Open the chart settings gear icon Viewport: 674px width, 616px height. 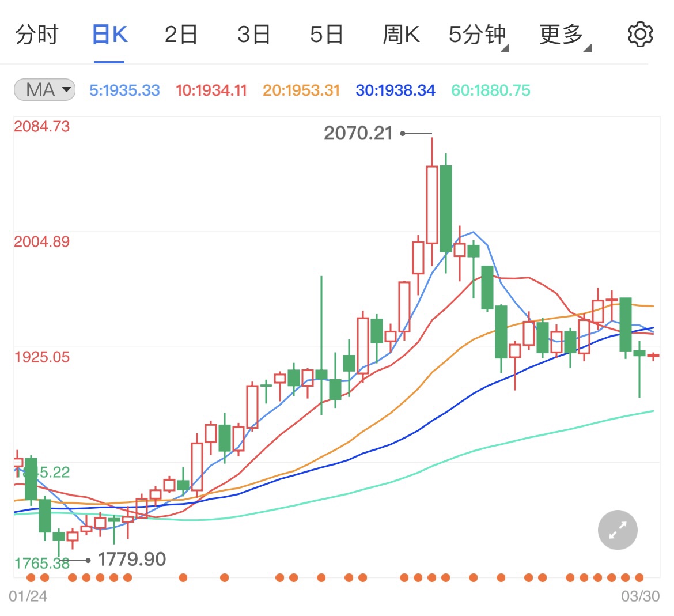[x=639, y=34]
